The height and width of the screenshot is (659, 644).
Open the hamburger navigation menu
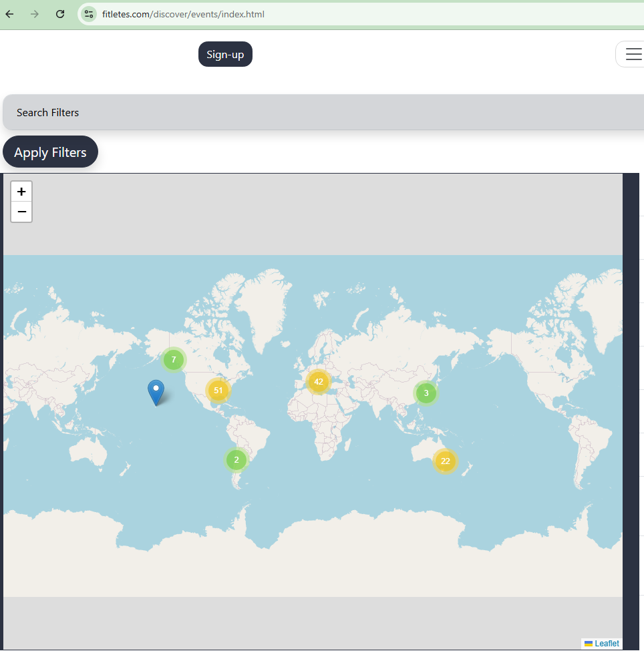pos(633,54)
